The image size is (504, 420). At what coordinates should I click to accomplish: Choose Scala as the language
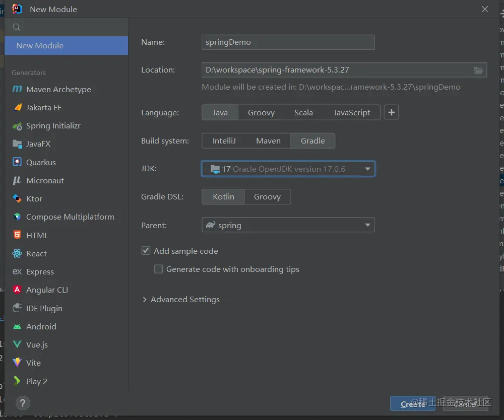303,113
